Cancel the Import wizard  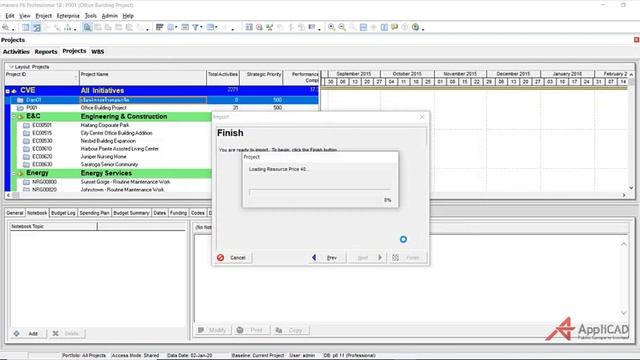(233, 258)
